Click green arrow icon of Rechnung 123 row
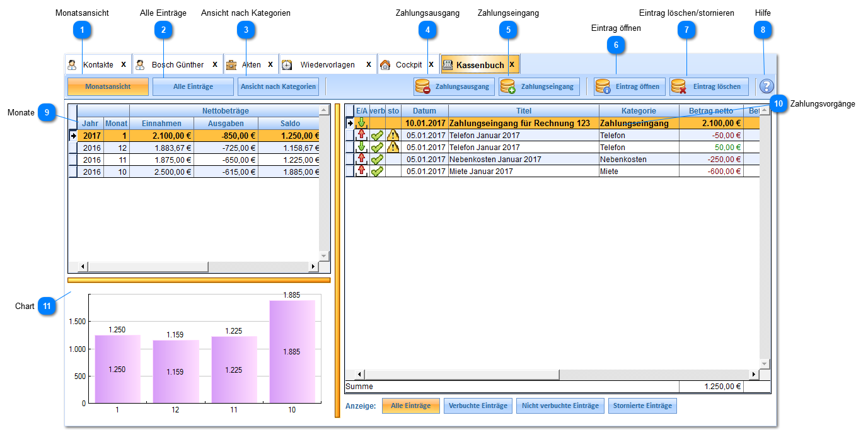 click(x=362, y=123)
